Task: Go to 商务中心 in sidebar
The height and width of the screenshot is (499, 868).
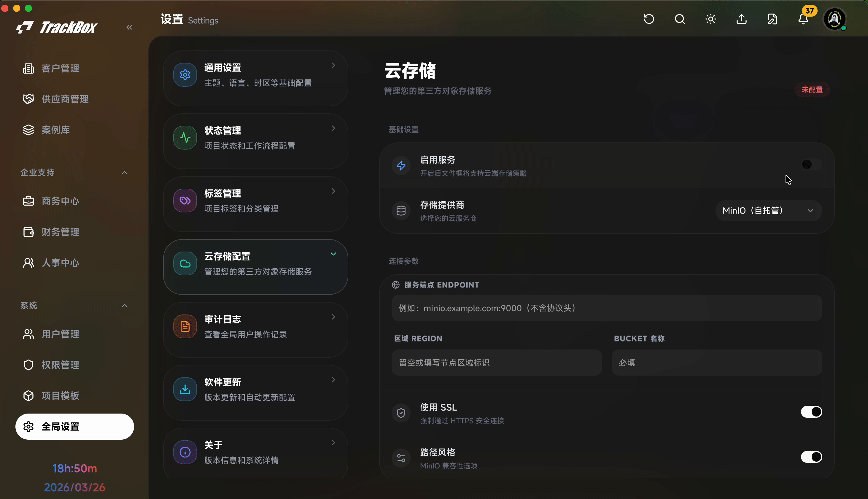Action: 75,201
